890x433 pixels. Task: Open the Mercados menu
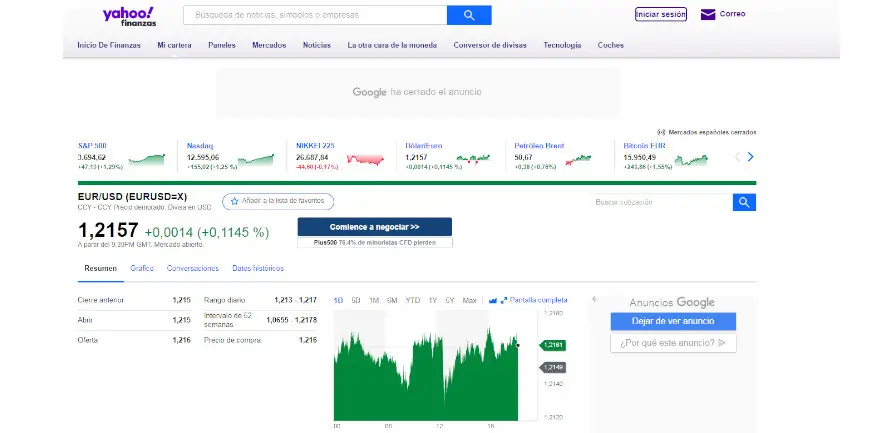269,45
